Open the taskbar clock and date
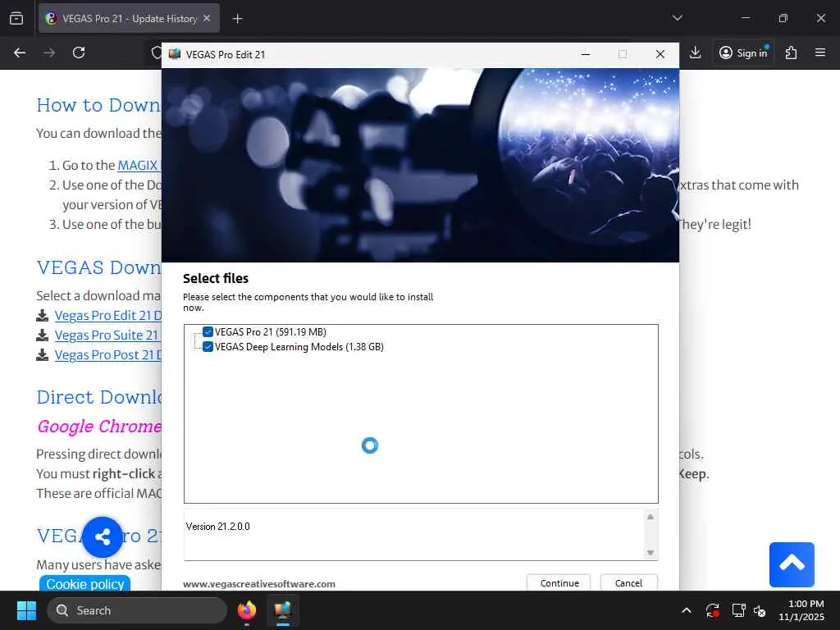 801,610
